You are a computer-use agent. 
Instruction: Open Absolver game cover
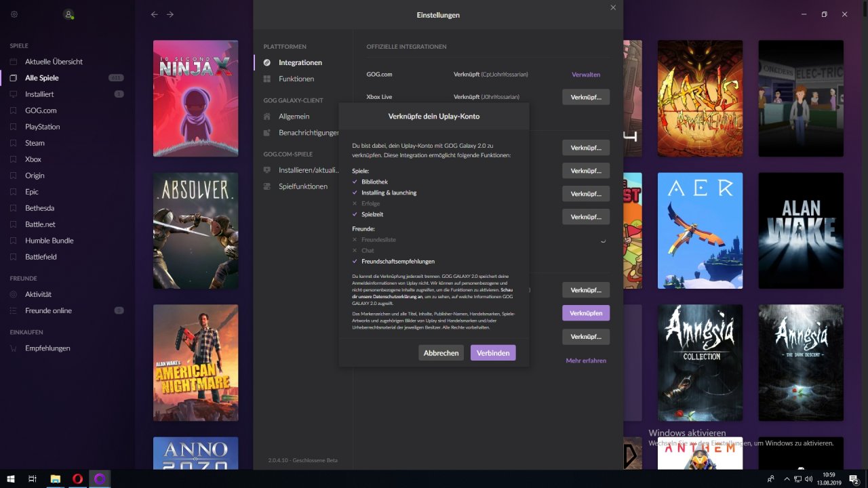195,230
